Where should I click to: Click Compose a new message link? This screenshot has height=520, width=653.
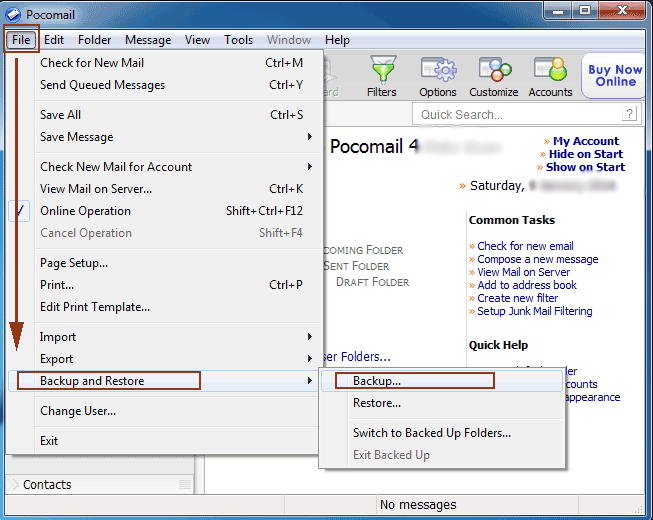(x=538, y=259)
